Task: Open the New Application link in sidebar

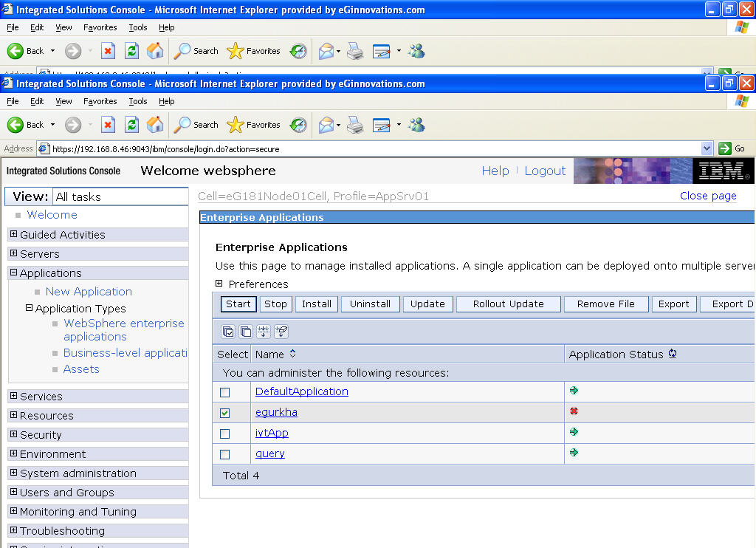Action: (89, 292)
